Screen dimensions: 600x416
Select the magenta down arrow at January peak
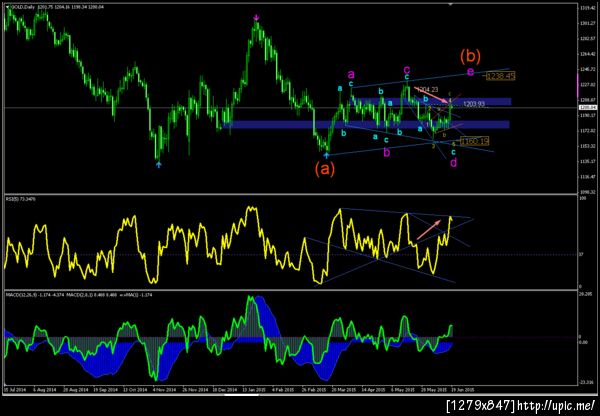[x=257, y=17]
